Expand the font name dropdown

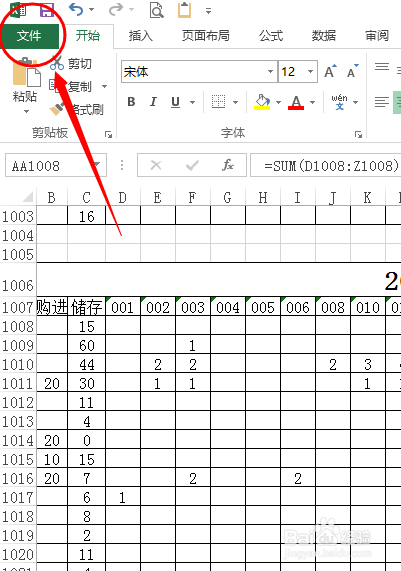pyautogui.click(x=270, y=71)
